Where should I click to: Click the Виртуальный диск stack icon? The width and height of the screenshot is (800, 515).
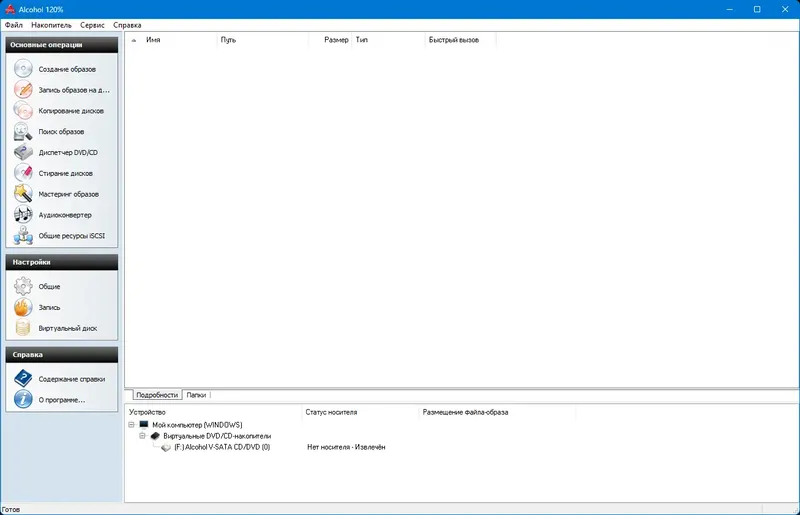(23, 328)
